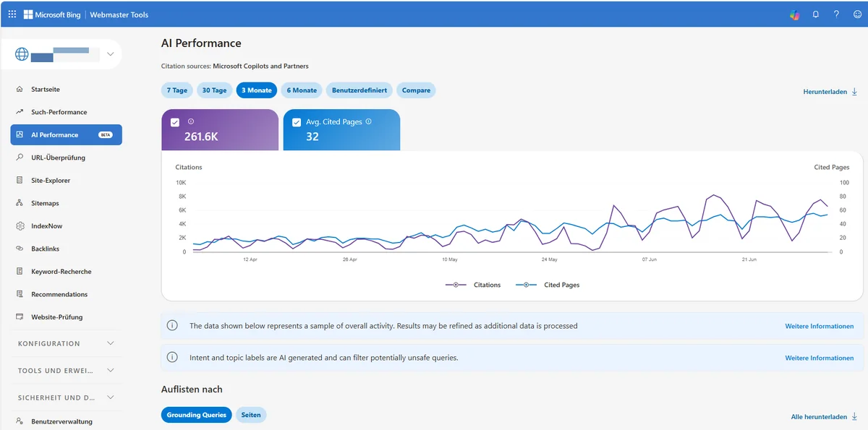The width and height of the screenshot is (868, 430).
Task: Click the Recommendations list icon
Action: 20,294
